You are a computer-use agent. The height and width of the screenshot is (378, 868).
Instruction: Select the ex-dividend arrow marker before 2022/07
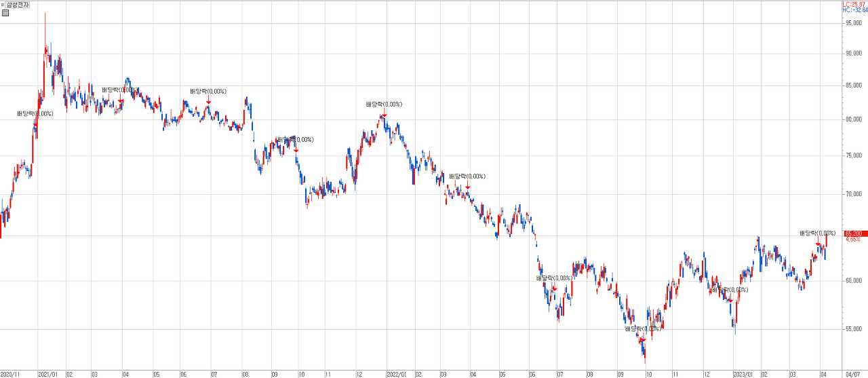pyautogui.click(x=554, y=288)
